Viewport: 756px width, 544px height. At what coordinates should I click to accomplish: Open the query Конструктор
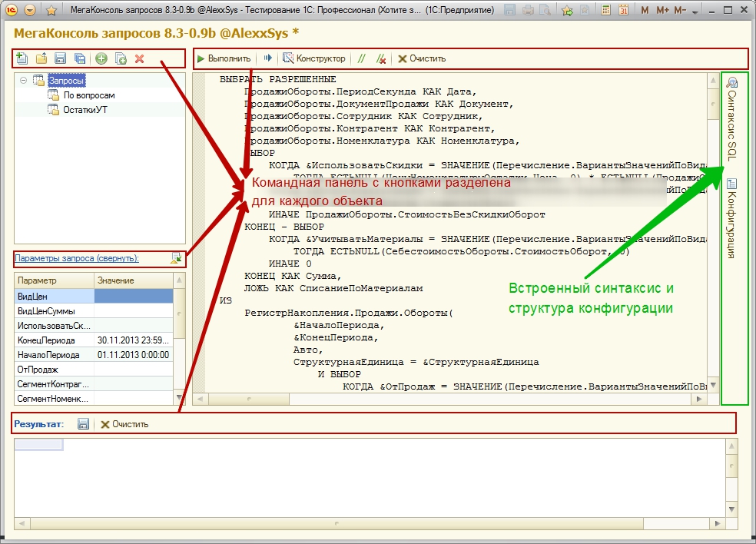point(314,58)
